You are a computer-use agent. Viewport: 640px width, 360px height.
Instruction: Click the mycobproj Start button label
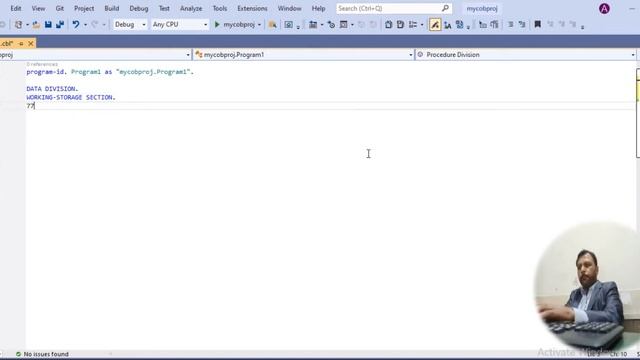pos(239,25)
